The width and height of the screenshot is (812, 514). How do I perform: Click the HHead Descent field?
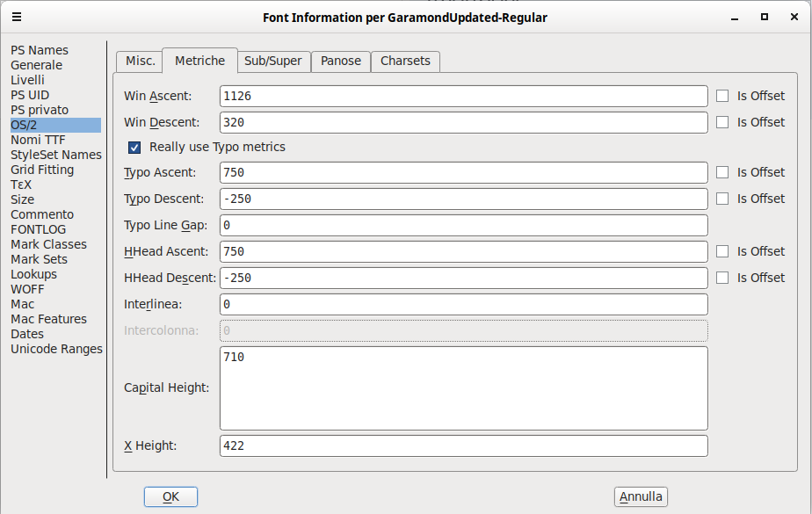463,278
